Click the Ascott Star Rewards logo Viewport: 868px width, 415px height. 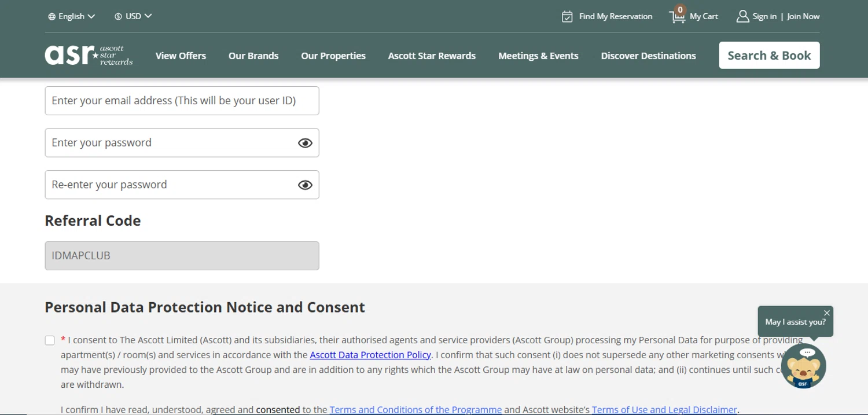click(x=89, y=55)
